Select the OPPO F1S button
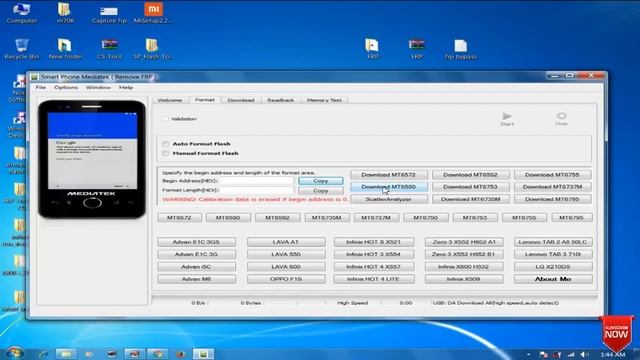Image resolution: width=640 pixels, height=360 pixels. [x=286, y=279]
